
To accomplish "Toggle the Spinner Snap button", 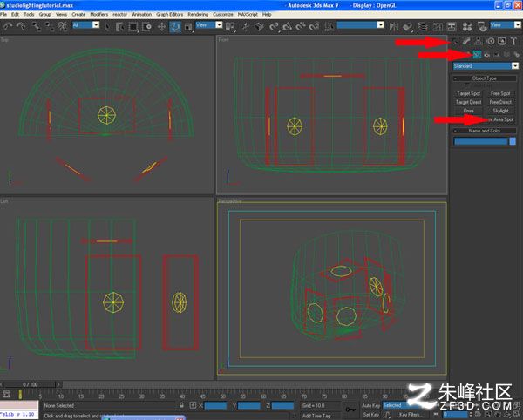I will pyautogui.click(x=314, y=26).
